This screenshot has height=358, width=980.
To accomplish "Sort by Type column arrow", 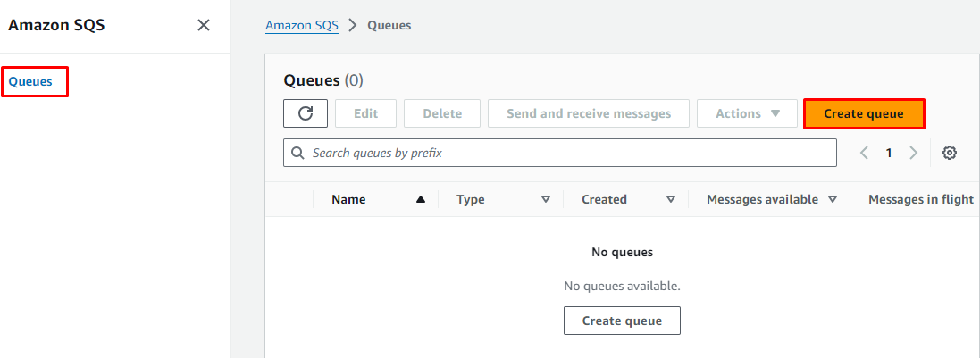I will [x=546, y=200].
